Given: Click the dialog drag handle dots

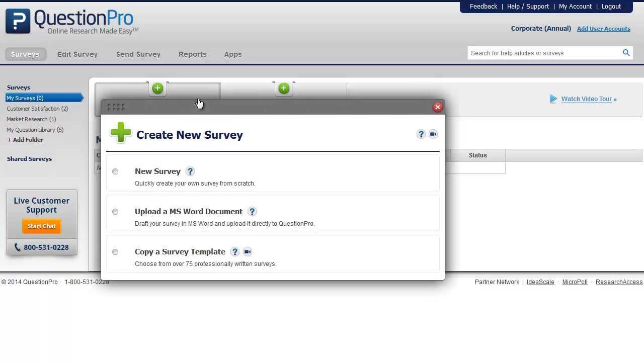Looking at the screenshot, I should (x=116, y=107).
